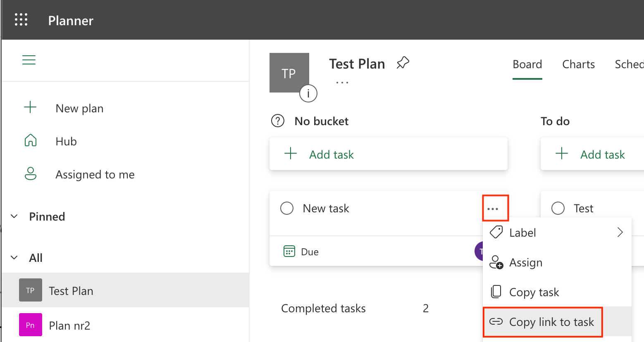644x342 pixels.
Task: Mark New task as complete
Action: pyautogui.click(x=287, y=208)
